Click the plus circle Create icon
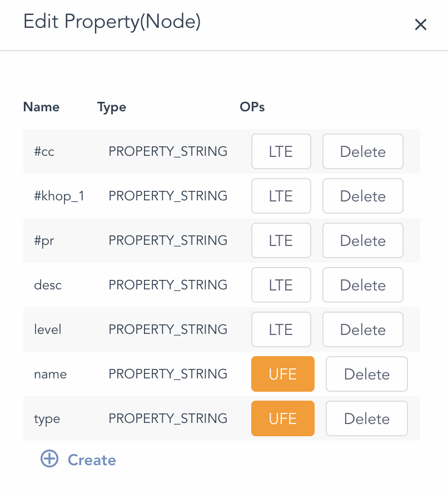This screenshot has width=448, height=493. (x=49, y=459)
